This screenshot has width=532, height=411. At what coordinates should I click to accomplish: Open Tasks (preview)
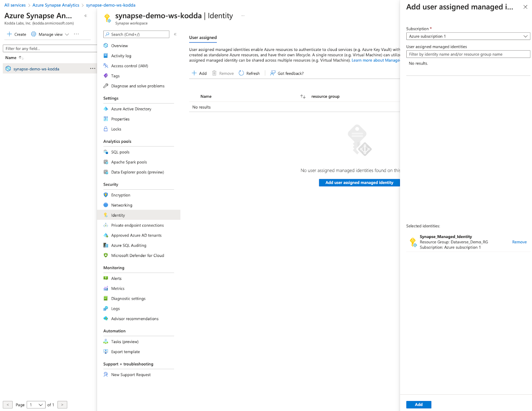125,341
